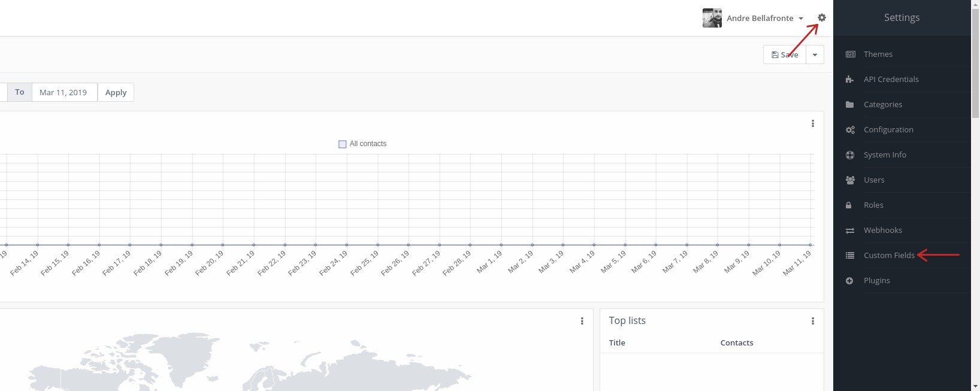Open the contacts chart widget options menu

coord(812,124)
